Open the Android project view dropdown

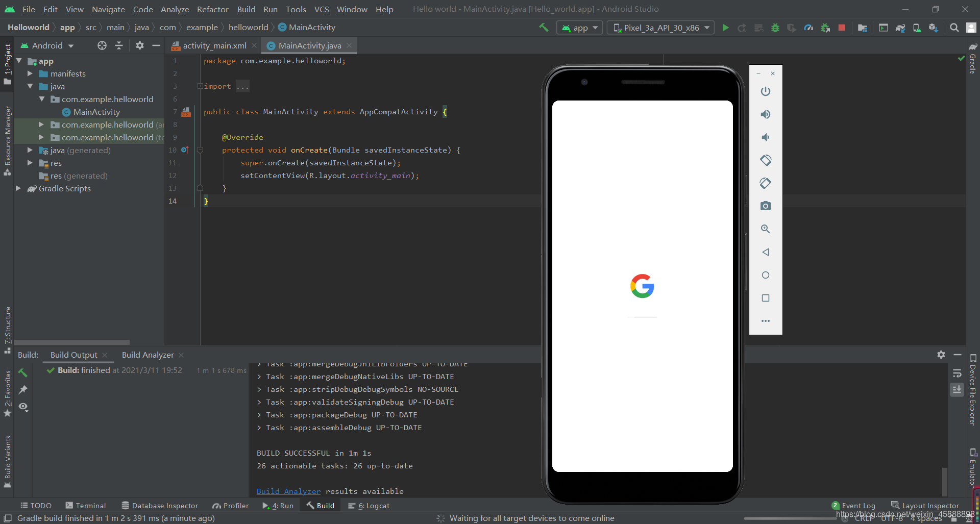(47, 45)
